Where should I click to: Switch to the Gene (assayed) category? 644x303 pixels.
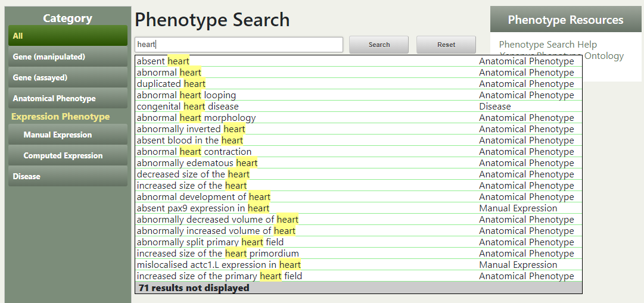click(67, 77)
